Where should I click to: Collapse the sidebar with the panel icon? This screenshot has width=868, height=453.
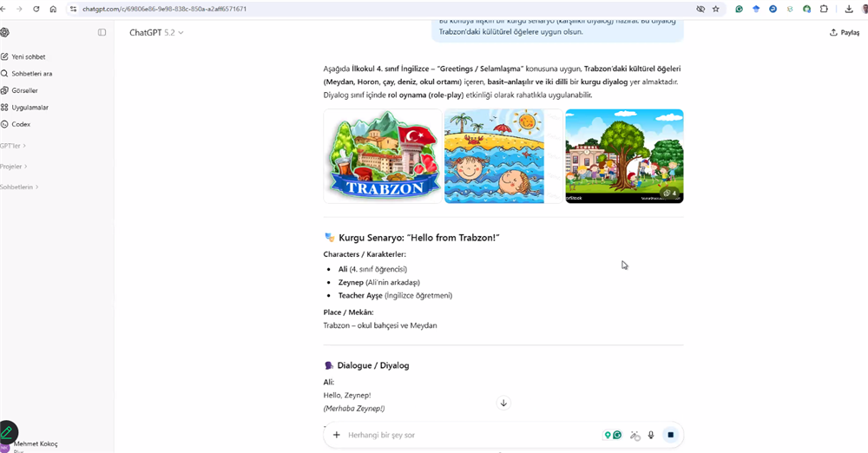[x=102, y=32]
